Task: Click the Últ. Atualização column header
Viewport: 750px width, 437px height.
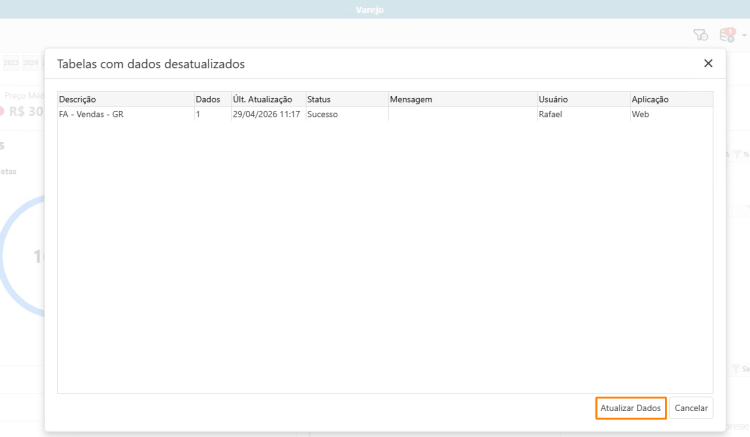Action: (268, 99)
